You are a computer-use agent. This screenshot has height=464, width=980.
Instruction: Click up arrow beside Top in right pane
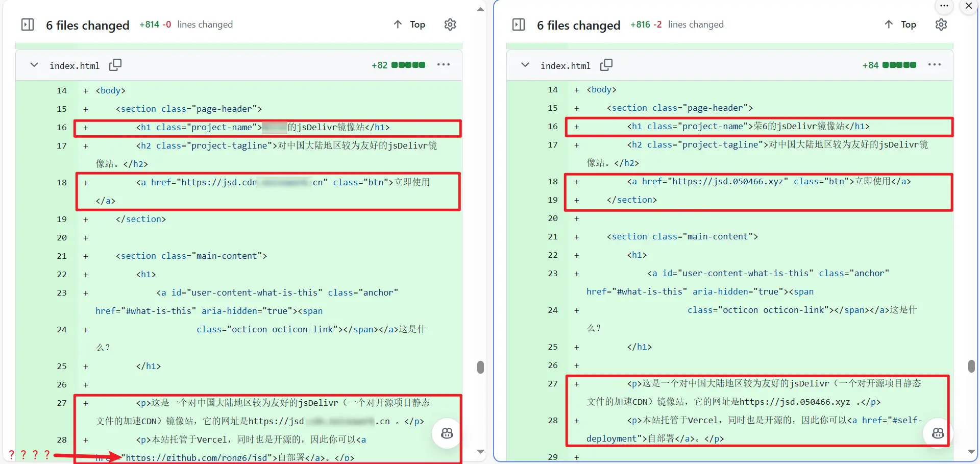[889, 24]
